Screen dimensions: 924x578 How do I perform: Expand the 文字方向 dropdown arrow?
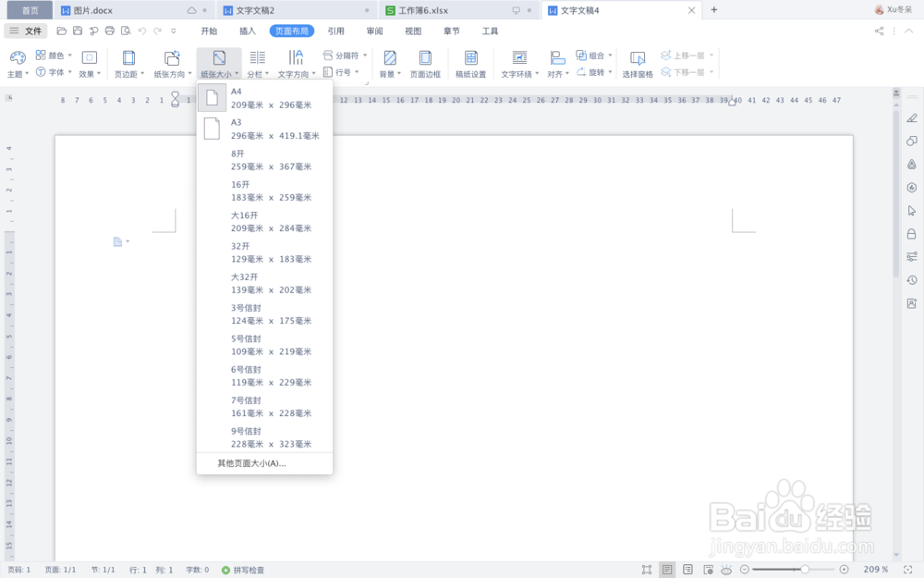click(313, 74)
